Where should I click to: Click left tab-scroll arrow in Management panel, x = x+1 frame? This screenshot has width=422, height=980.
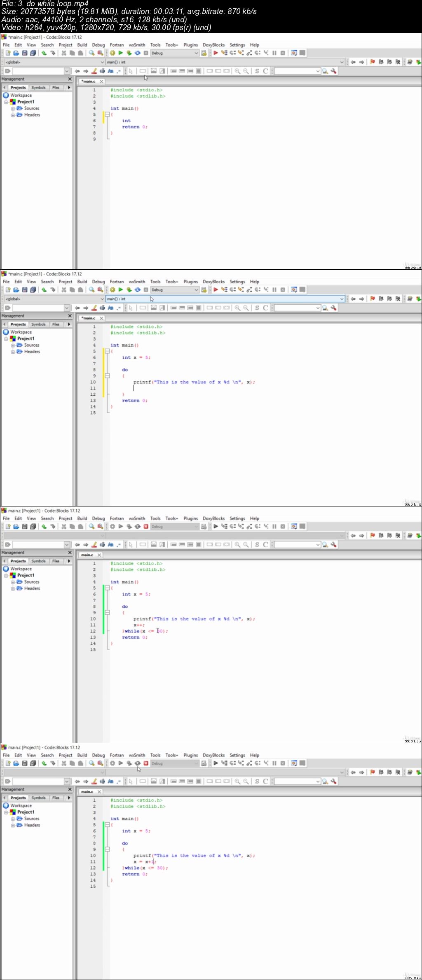click(5, 798)
